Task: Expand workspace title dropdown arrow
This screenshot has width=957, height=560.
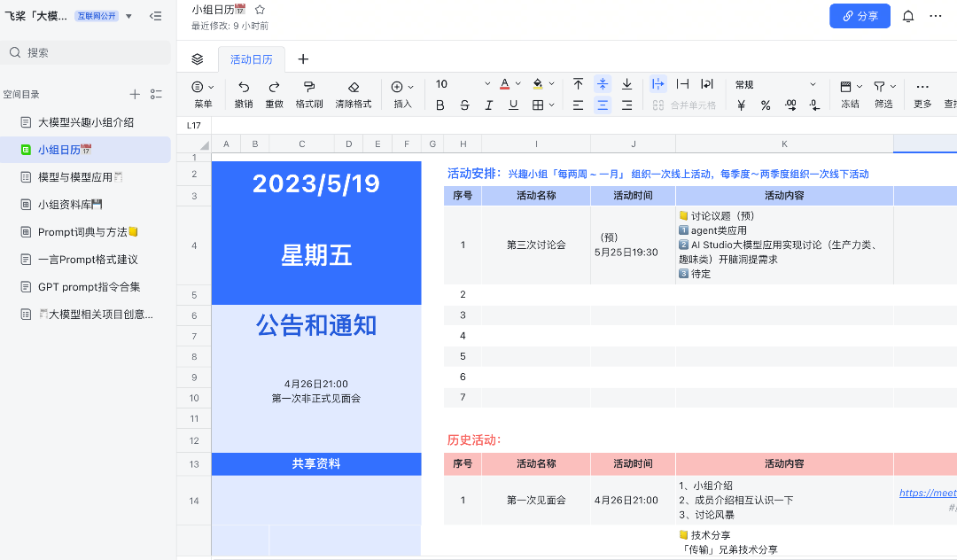Action: 128,16
